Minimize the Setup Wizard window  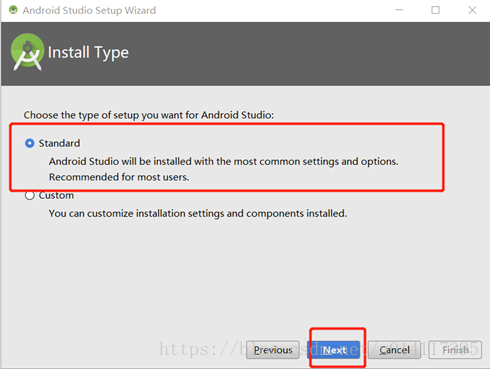399,10
